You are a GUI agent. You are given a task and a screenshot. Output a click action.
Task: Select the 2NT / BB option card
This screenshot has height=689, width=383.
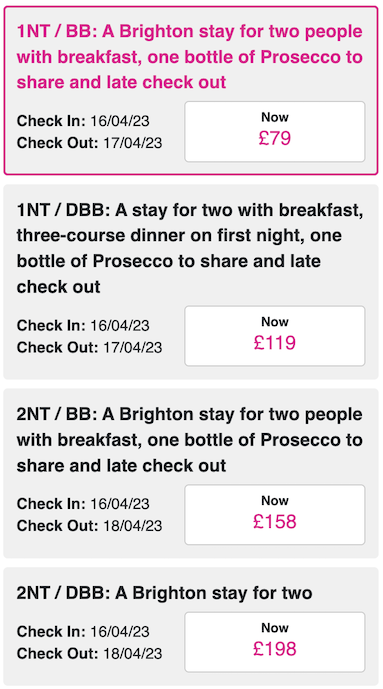point(191,473)
